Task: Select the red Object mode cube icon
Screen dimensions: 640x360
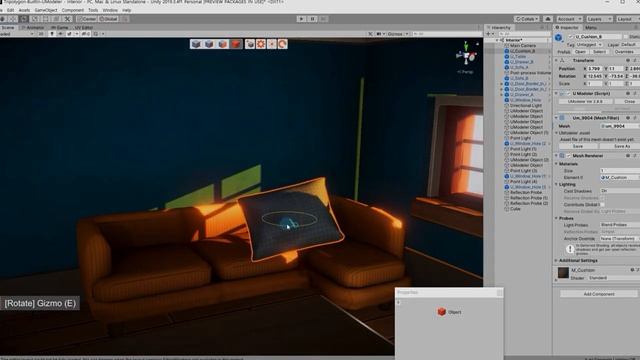Action: pos(236,44)
